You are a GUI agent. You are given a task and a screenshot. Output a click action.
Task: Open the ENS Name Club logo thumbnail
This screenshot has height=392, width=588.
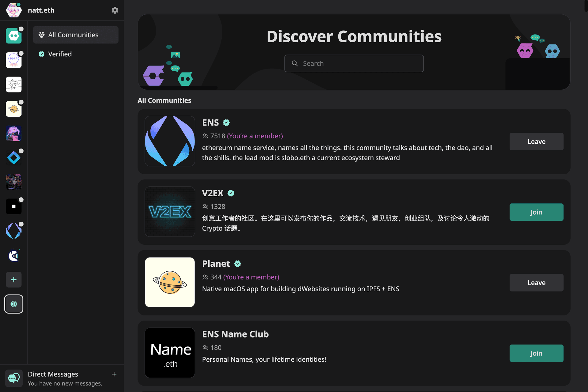170,353
